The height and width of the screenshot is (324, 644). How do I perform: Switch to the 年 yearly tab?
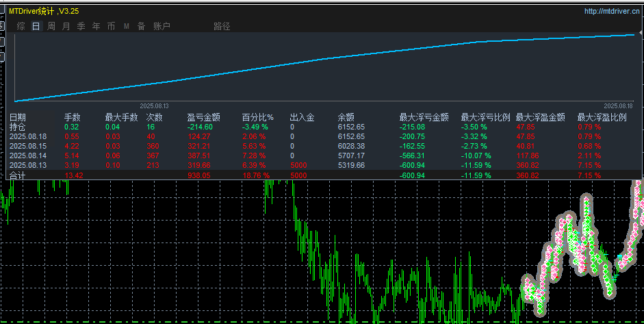pyautogui.click(x=96, y=26)
